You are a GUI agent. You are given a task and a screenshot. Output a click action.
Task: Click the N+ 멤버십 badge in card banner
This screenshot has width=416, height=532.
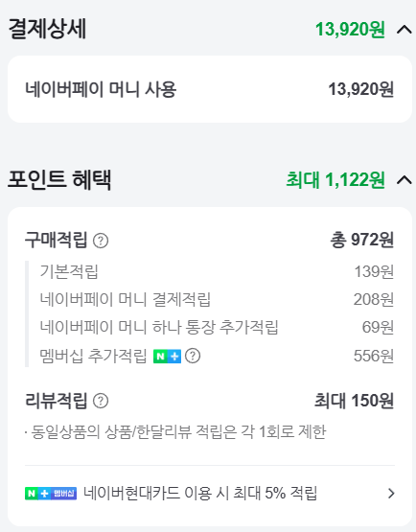(x=51, y=493)
